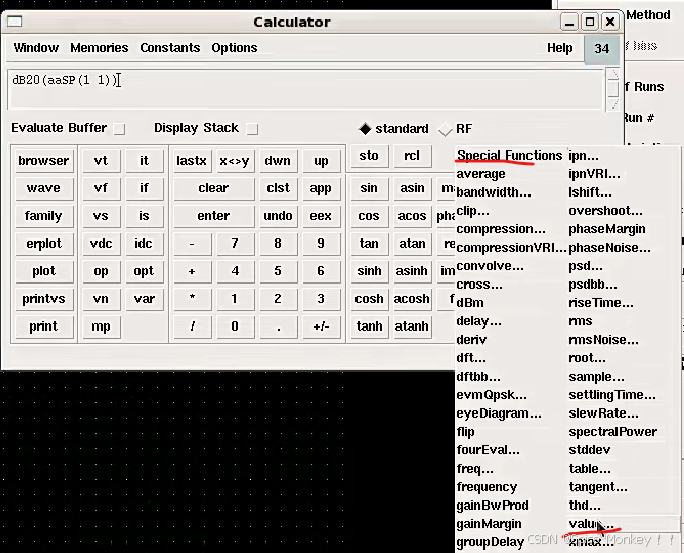Click the plot button
Screen dimensions: 684x553
(x=44, y=271)
